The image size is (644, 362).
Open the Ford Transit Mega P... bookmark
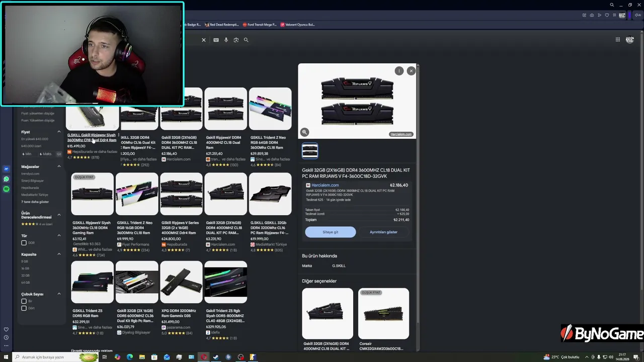(260, 25)
